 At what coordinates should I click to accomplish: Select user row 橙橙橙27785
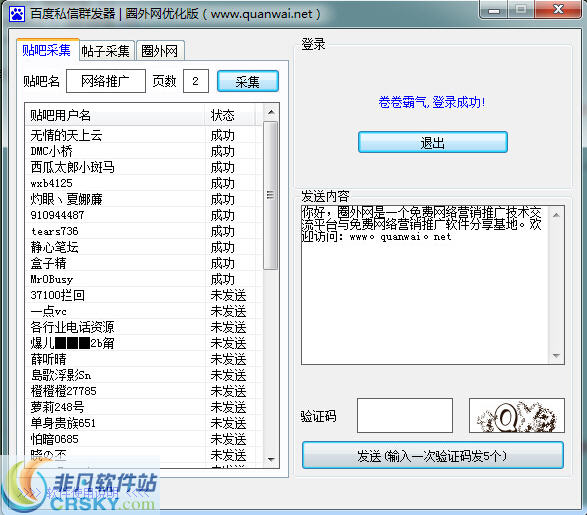click(144, 391)
